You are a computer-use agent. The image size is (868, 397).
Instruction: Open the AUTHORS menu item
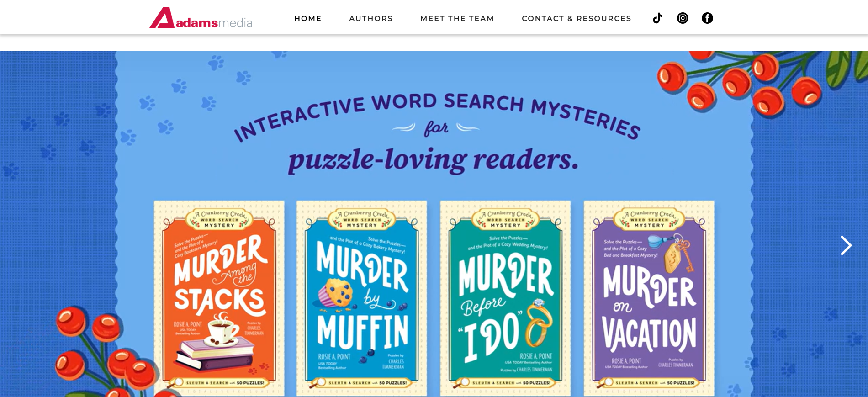click(x=371, y=18)
